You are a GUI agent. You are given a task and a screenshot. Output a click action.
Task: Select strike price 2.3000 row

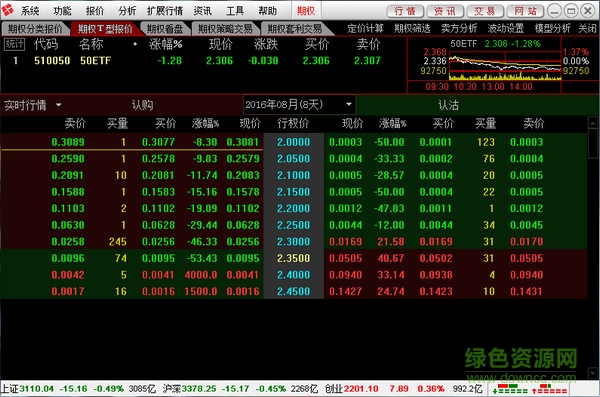293,242
